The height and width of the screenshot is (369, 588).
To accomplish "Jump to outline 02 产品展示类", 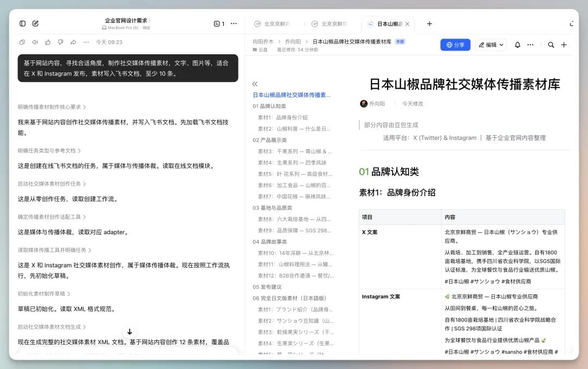I will click(x=269, y=140).
